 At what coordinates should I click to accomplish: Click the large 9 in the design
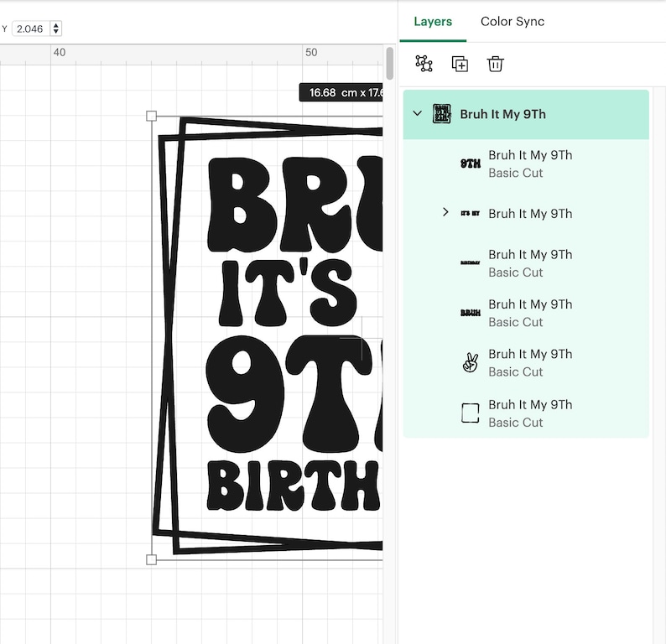[x=245, y=393]
